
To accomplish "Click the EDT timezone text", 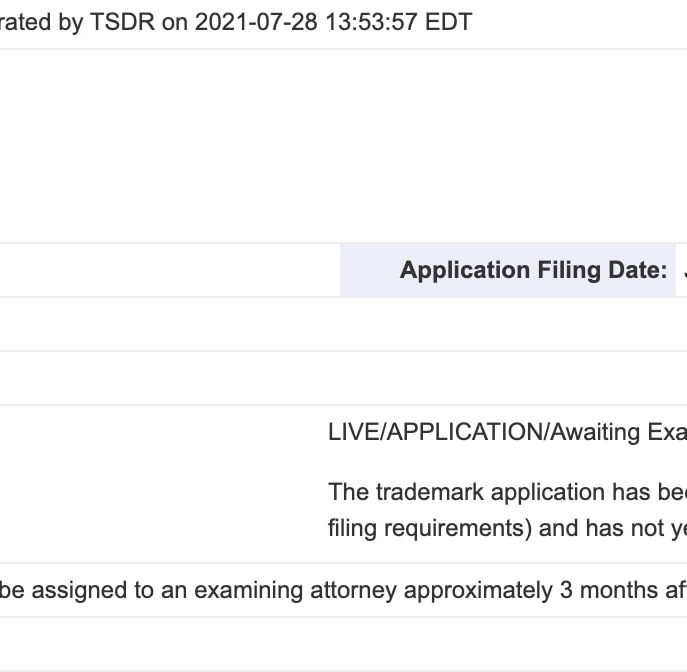I will tap(449, 21).
